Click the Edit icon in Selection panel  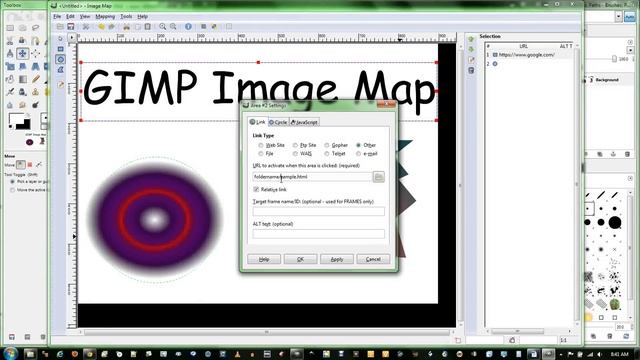pyautogui.click(x=471, y=60)
